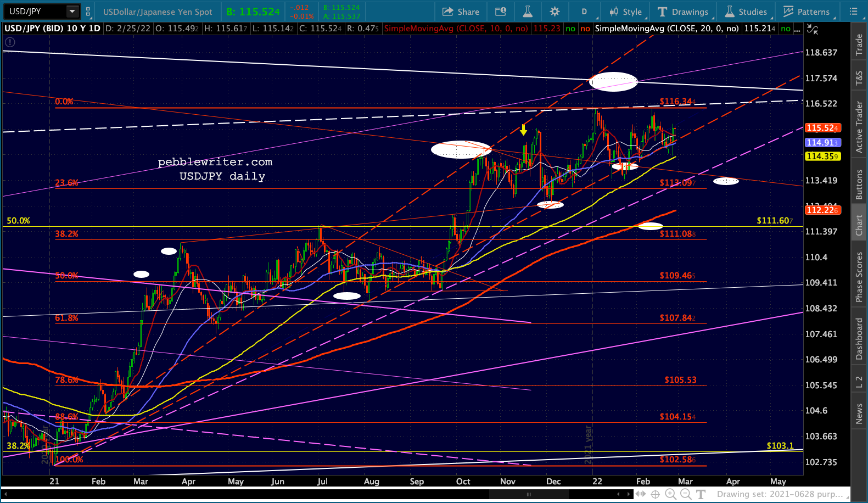Open chart settings gear icon
868x503 pixels.
click(x=555, y=12)
